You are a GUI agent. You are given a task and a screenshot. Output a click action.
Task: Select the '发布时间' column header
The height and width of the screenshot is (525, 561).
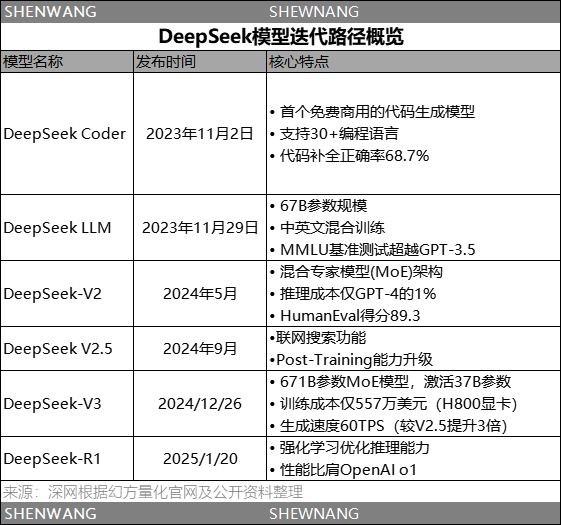point(200,62)
